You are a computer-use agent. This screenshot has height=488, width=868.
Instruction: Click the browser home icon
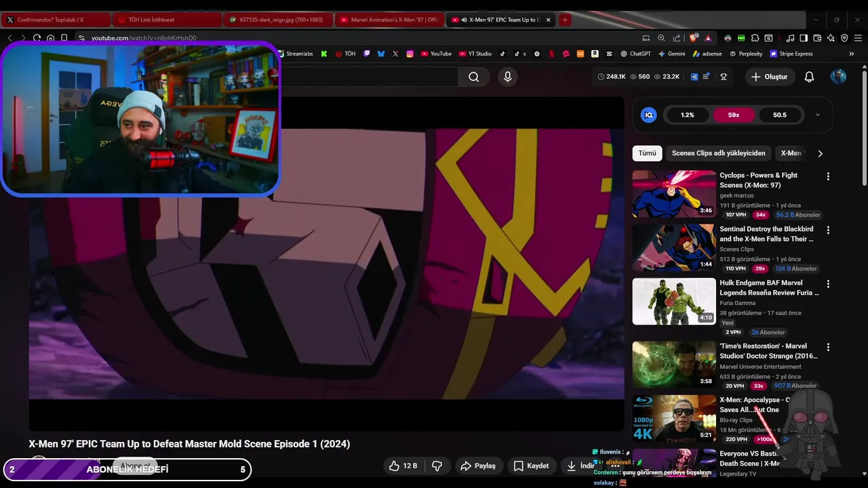tap(50, 38)
